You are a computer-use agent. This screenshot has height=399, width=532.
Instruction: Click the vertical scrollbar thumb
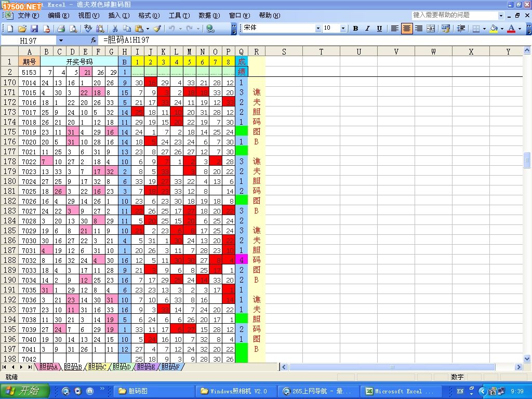coord(527,160)
